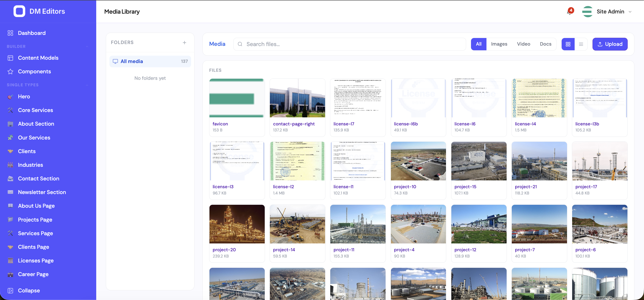Click the project-11 file name
644x300 pixels.
coord(344,249)
